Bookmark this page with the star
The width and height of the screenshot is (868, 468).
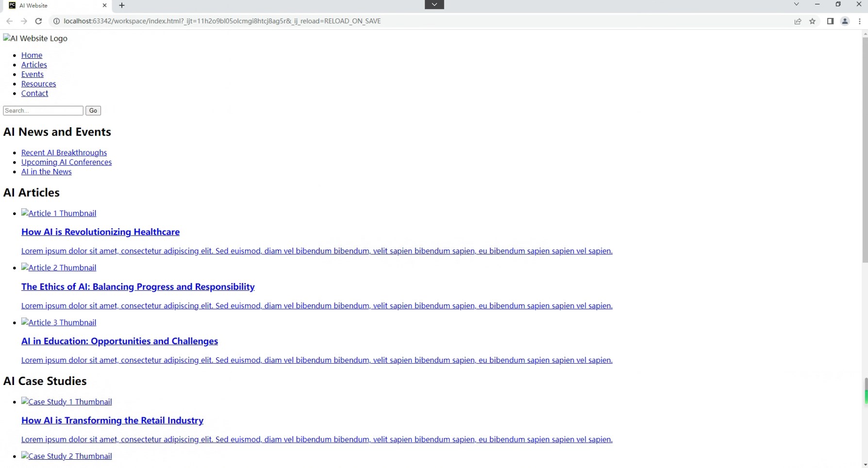click(812, 21)
